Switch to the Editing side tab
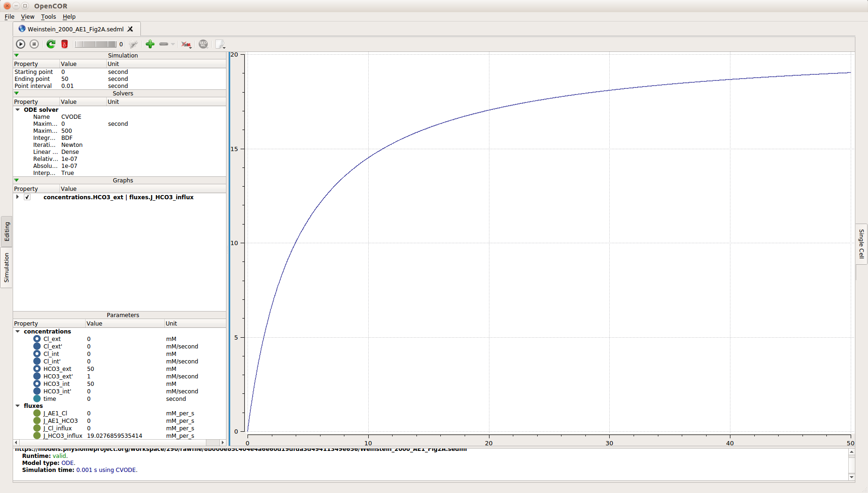868x493 pixels. [7, 232]
